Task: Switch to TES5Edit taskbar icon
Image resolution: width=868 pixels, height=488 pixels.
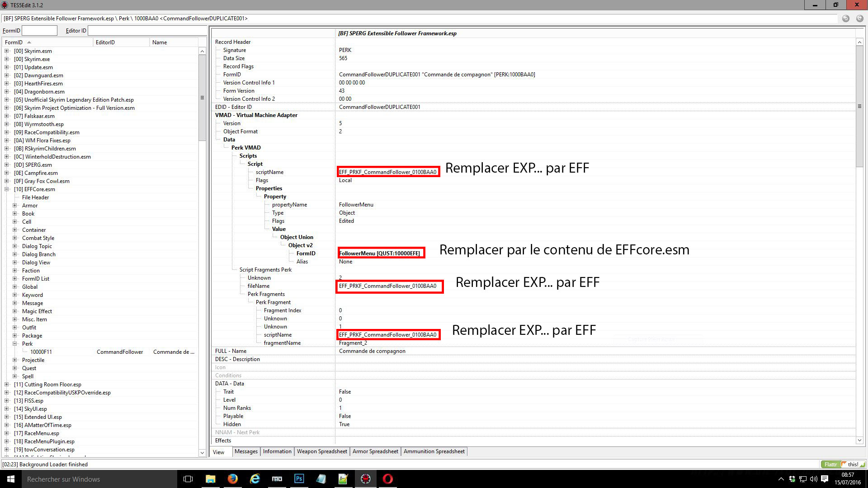Action: click(x=366, y=479)
